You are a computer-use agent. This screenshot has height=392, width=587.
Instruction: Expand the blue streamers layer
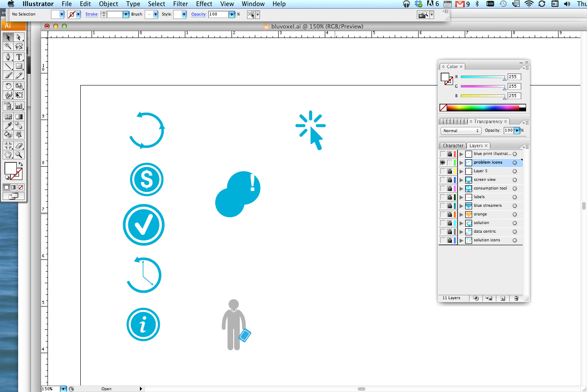461,206
